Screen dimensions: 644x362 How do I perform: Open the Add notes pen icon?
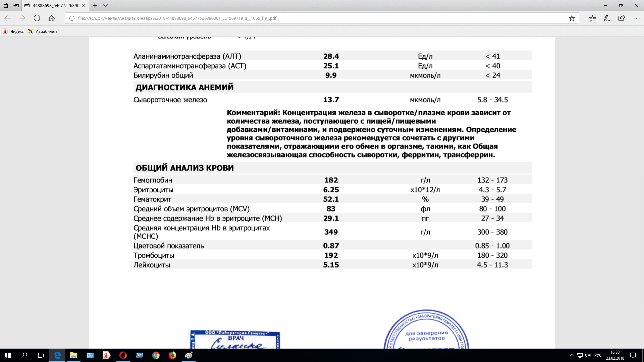[607, 18]
